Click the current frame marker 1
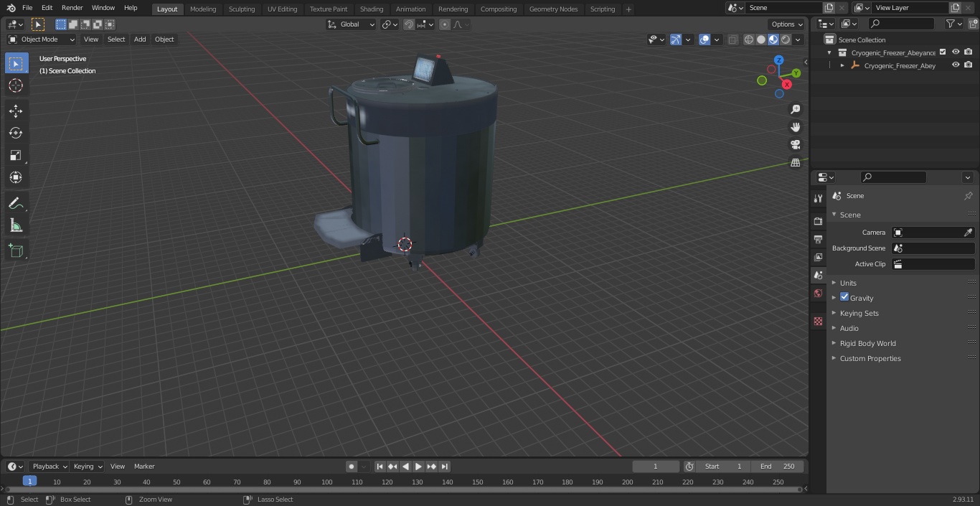This screenshot has width=980, height=506. point(29,482)
